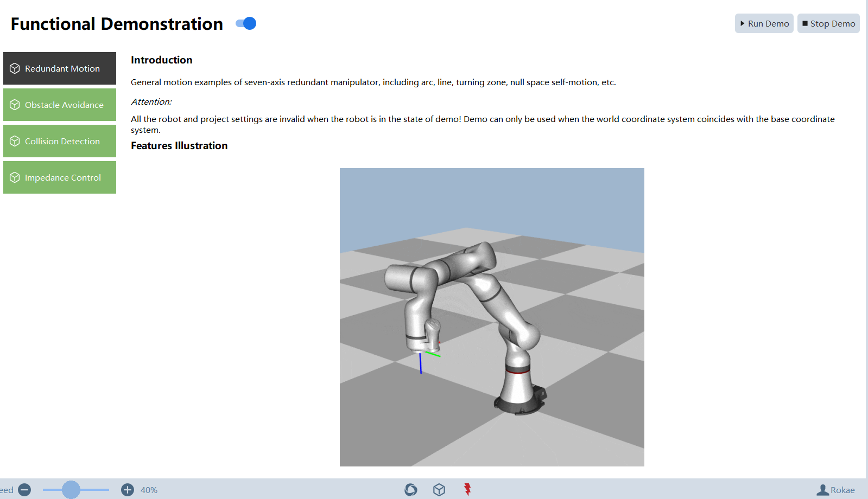Click the circular swirl status icon
This screenshot has height=499, width=868.
pyautogui.click(x=411, y=490)
